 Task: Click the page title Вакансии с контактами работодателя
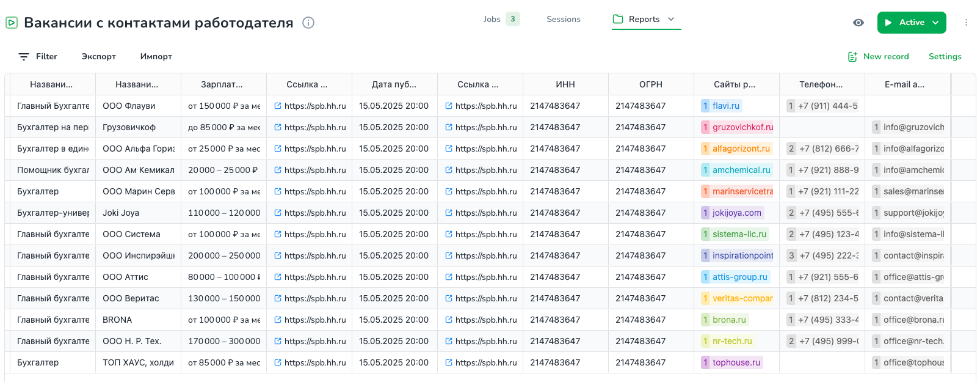[159, 23]
